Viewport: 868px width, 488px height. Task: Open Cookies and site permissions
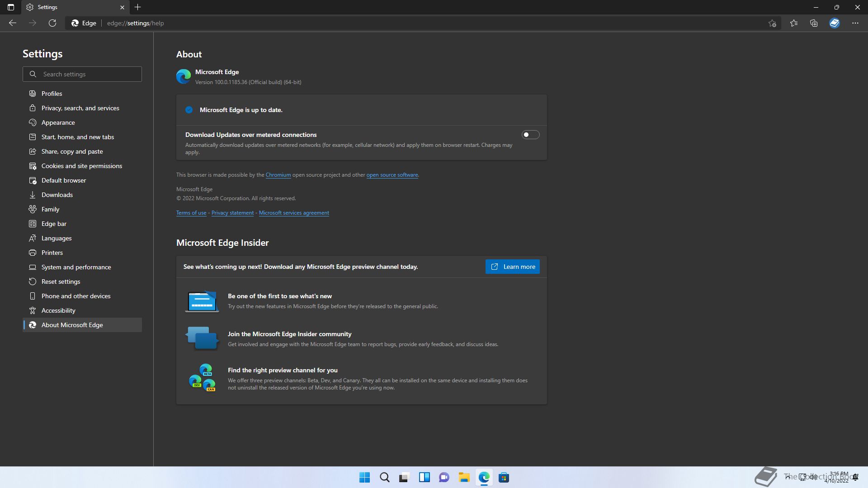(x=82, y=166)
